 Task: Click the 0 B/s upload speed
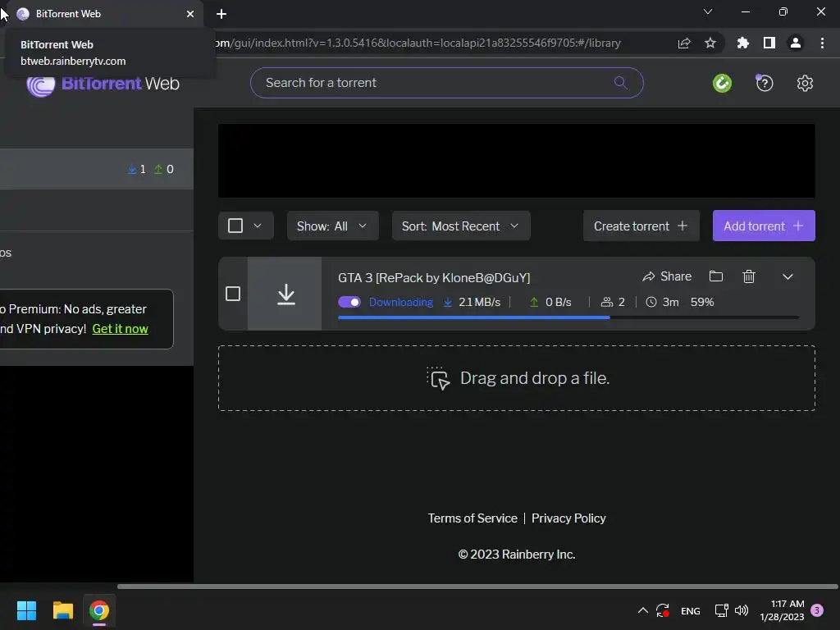558,302
